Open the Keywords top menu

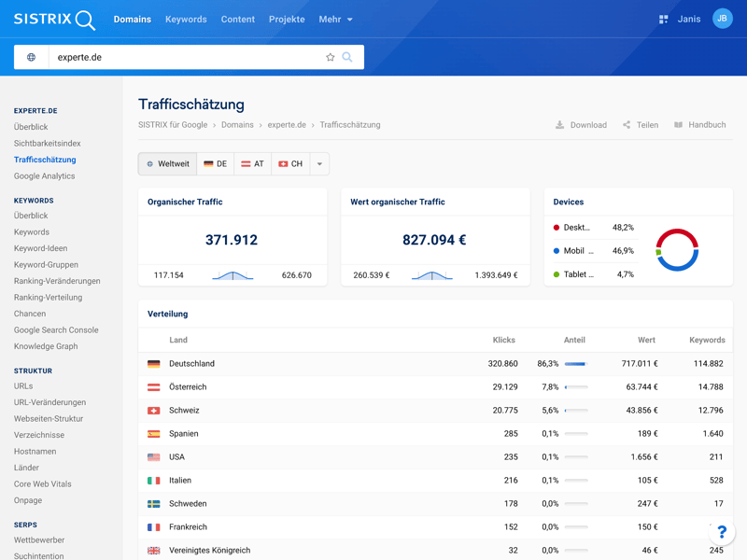186,20
